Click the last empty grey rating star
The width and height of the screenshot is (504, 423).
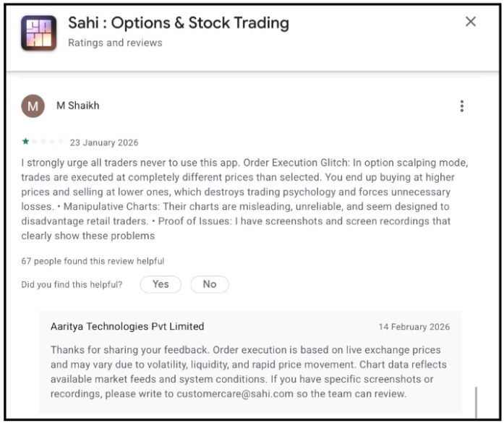click(61, 142)
